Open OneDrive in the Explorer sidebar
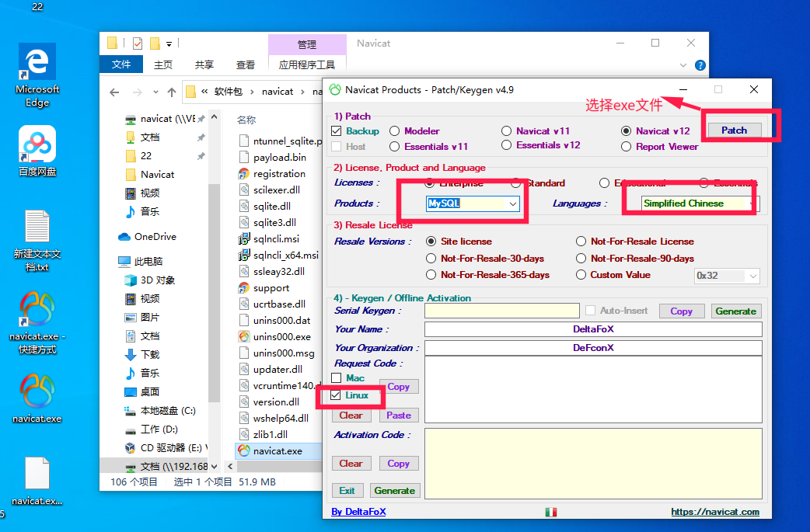Screen dimensions: 810x532 (155, 236)
